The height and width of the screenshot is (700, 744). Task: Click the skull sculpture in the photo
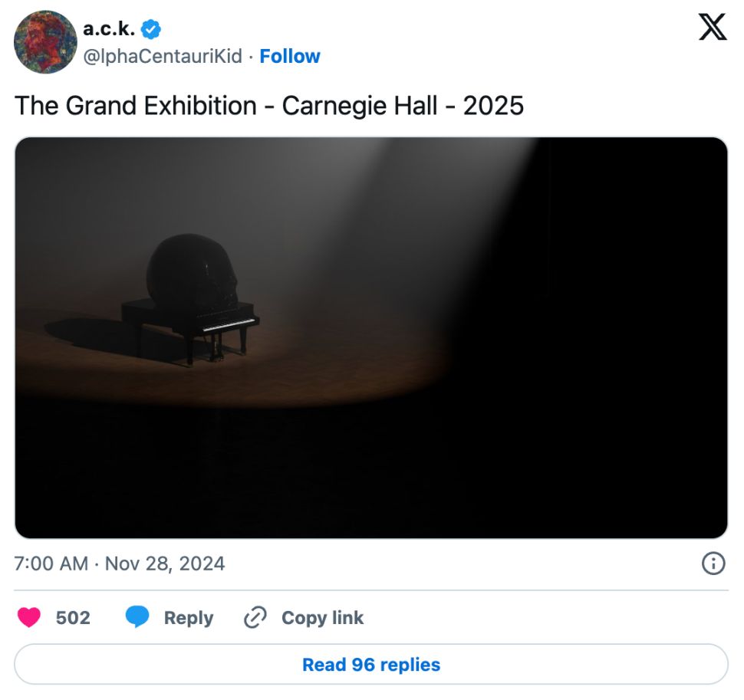(x=190, y=271)
